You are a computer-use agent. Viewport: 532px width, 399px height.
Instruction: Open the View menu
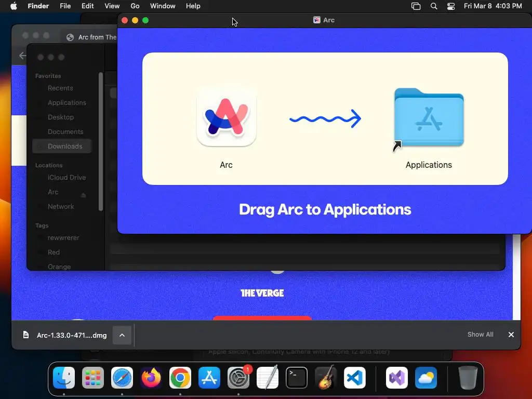pyautogui.click(x=112, y=6)
